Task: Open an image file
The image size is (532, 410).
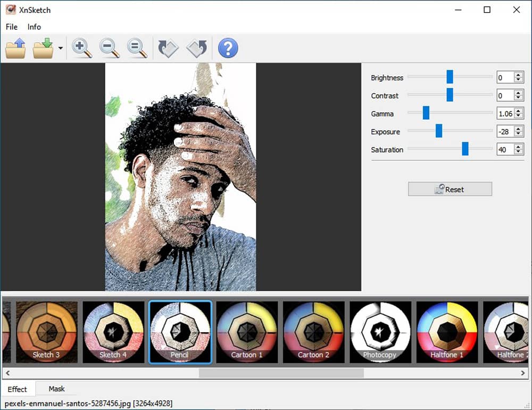Action: click(15, 48)
